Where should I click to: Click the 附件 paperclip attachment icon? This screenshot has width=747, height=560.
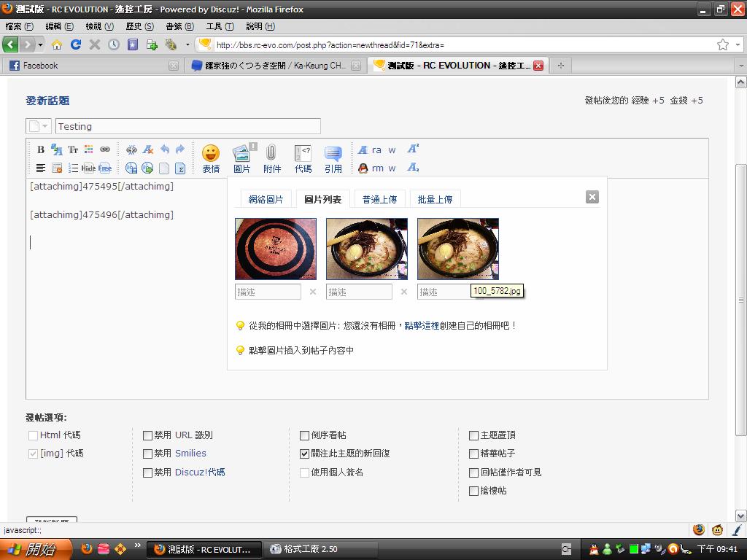click(271, 158)
